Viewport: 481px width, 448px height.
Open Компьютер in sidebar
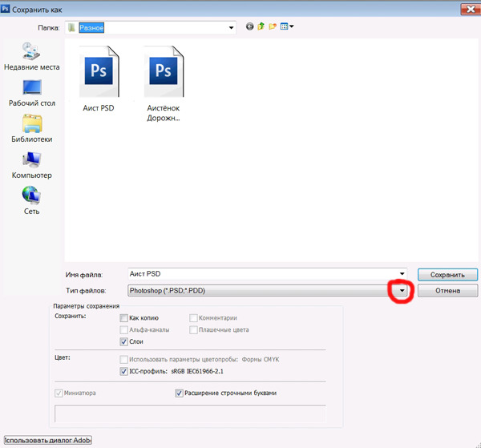[32, 165]
